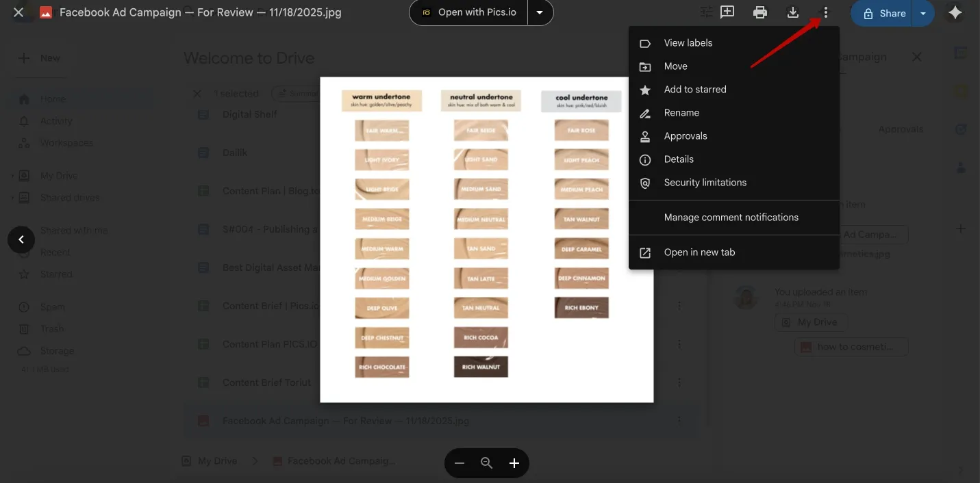Viewport: 980px width, 483px height.
Task: Switch to the Approvals tab in details panel
Action: (x=901, y=129)
